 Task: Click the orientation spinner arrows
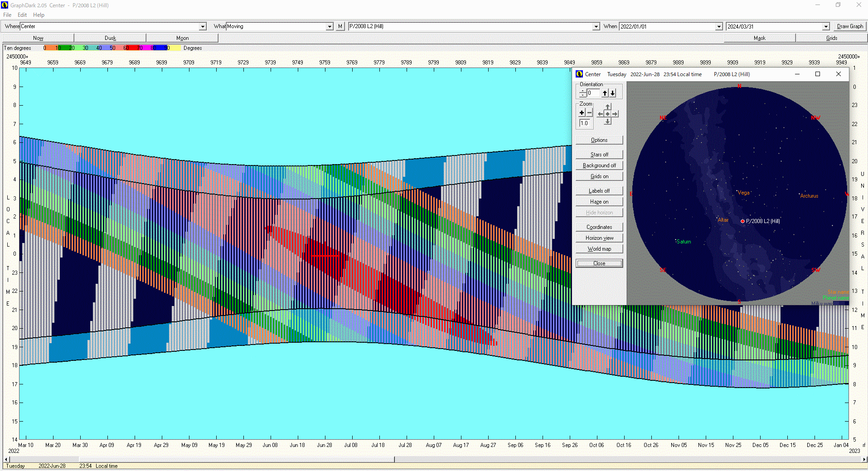(583, 93)
